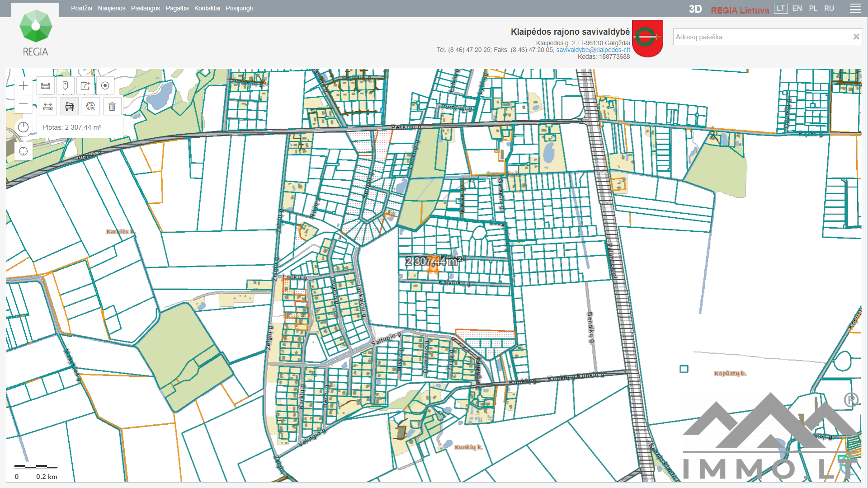
Task: Open Pagalba in the top menu
Action: pyautogui.click(x=177, y=8)
